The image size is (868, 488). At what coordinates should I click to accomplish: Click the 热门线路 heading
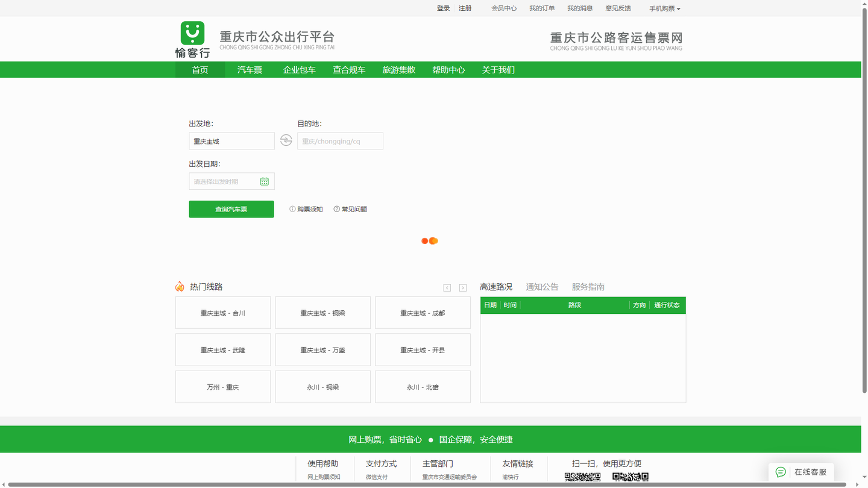pyautogui.click(x=206, y=287)
